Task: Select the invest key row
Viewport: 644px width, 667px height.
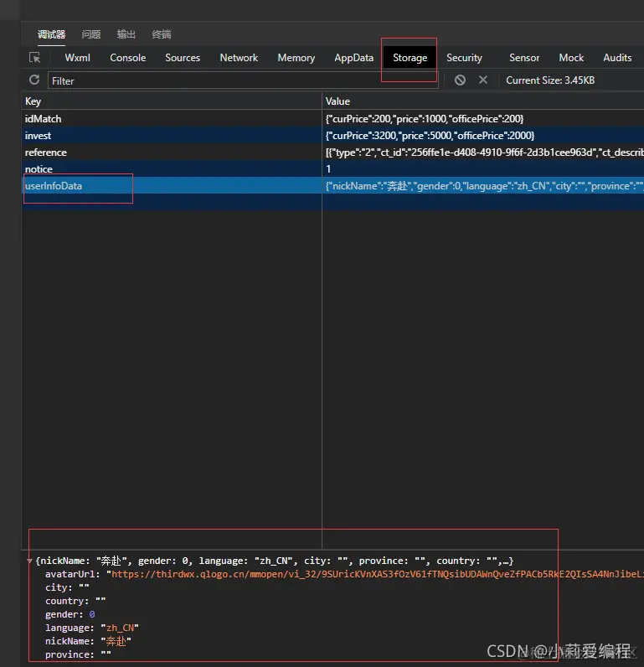Action: click(x=172, y=135)
